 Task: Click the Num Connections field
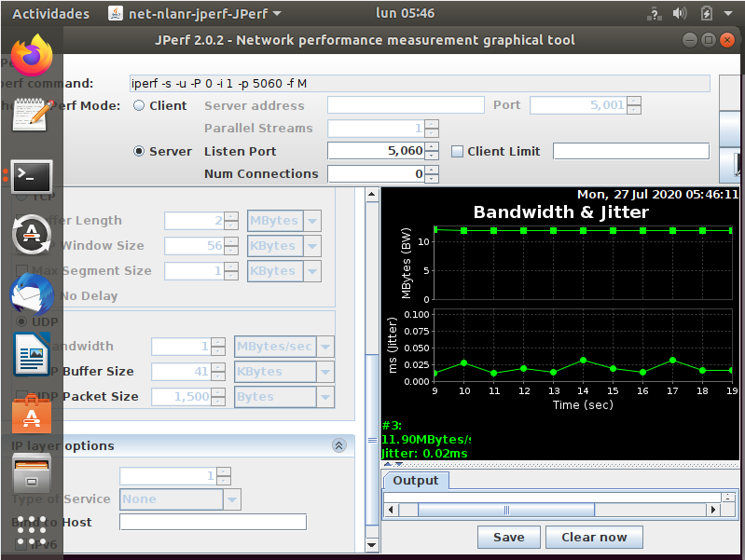(x=376, y=174)
